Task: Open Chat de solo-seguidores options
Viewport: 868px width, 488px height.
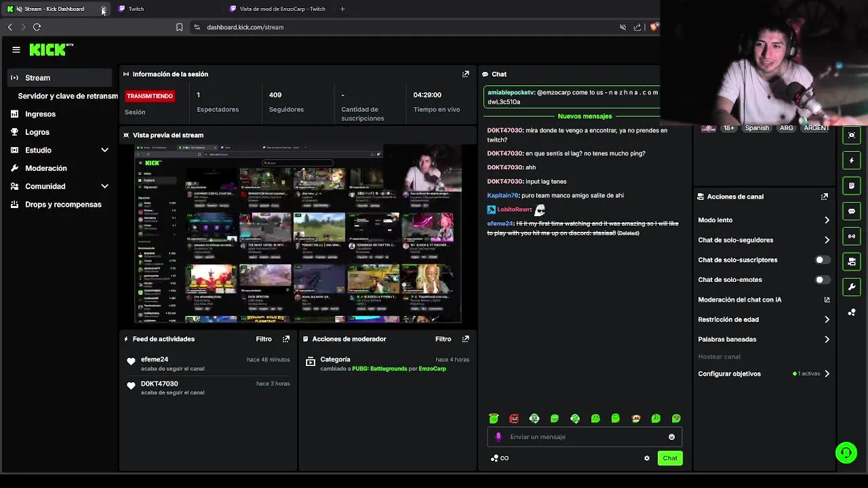Action: (764, 240)
